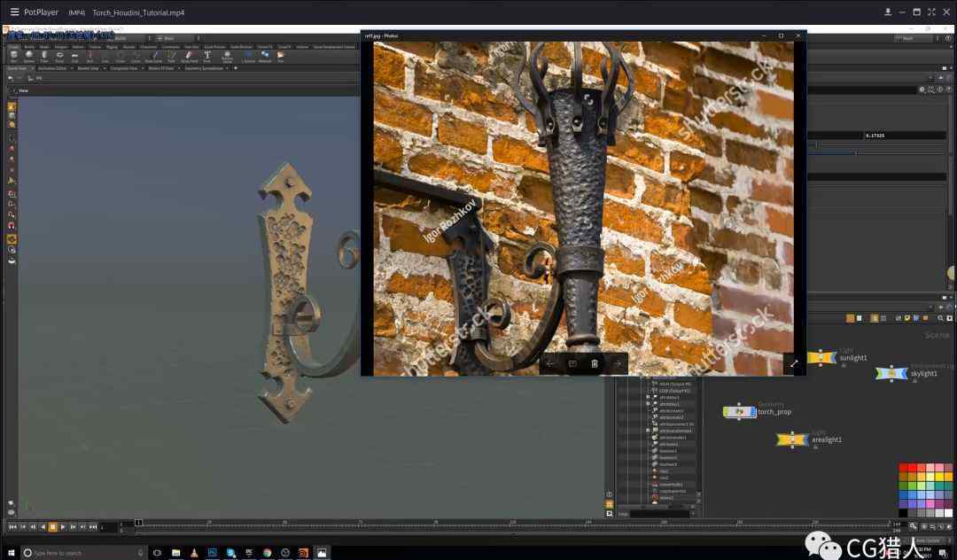Image resolution: width=957 pixels, height=560 pixels.
Task: Open the PotPlayer hamburger menu
Action: [x=14, y=12]
